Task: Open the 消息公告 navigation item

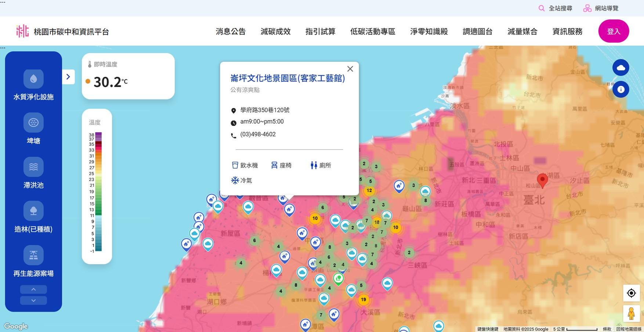Action: (230, 32)
